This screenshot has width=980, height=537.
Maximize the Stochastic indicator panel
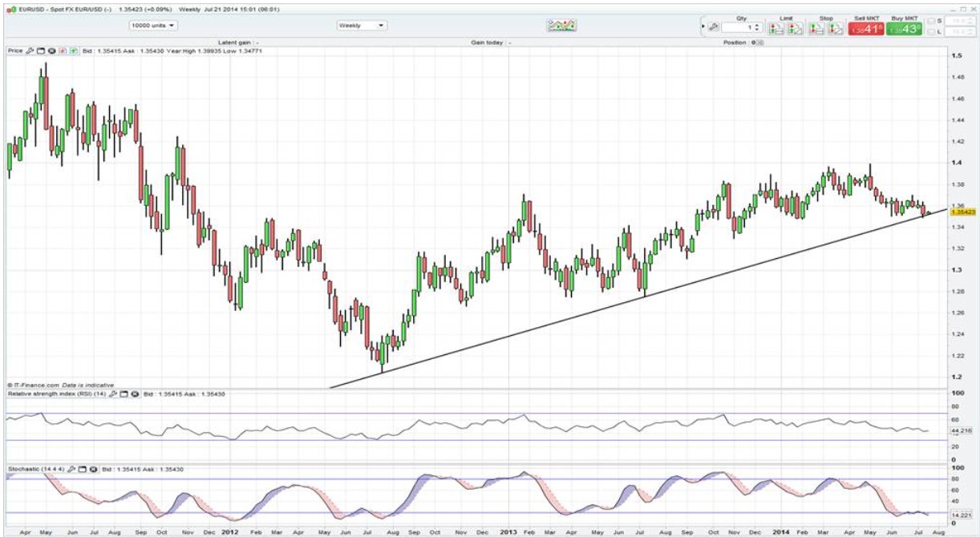(83, 467)
